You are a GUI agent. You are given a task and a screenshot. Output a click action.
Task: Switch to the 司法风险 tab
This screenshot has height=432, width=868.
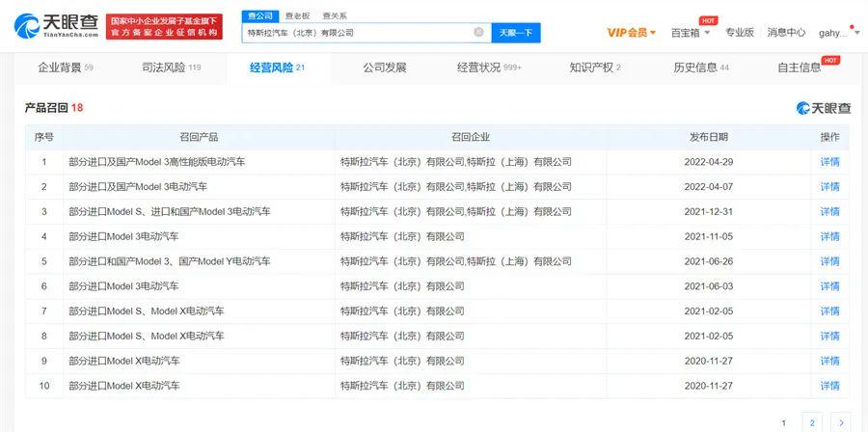(x=172, y=67)
